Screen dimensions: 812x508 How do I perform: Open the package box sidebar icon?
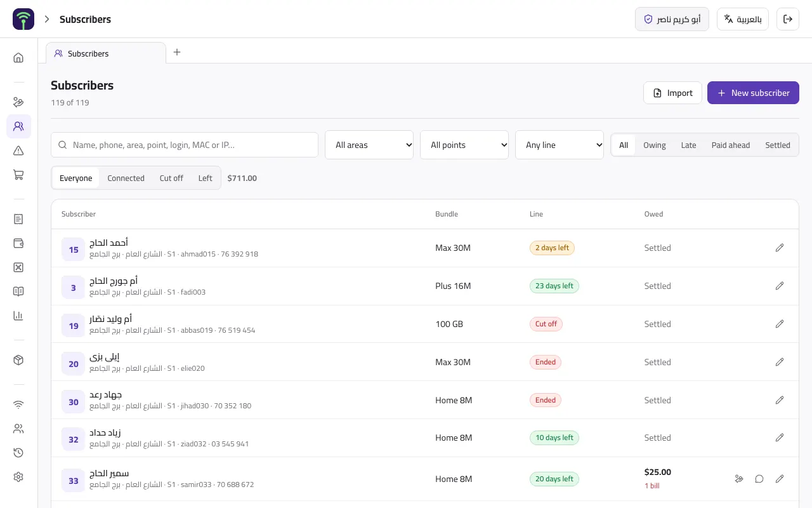tap(18, 360)
